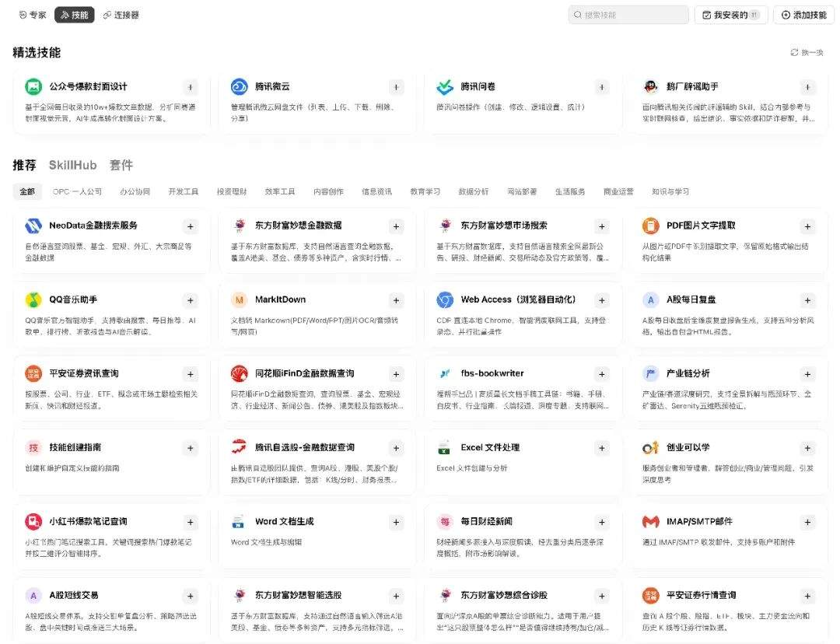Add Web Access skill via plus icon
840x644 pixels.
(601, 300)
